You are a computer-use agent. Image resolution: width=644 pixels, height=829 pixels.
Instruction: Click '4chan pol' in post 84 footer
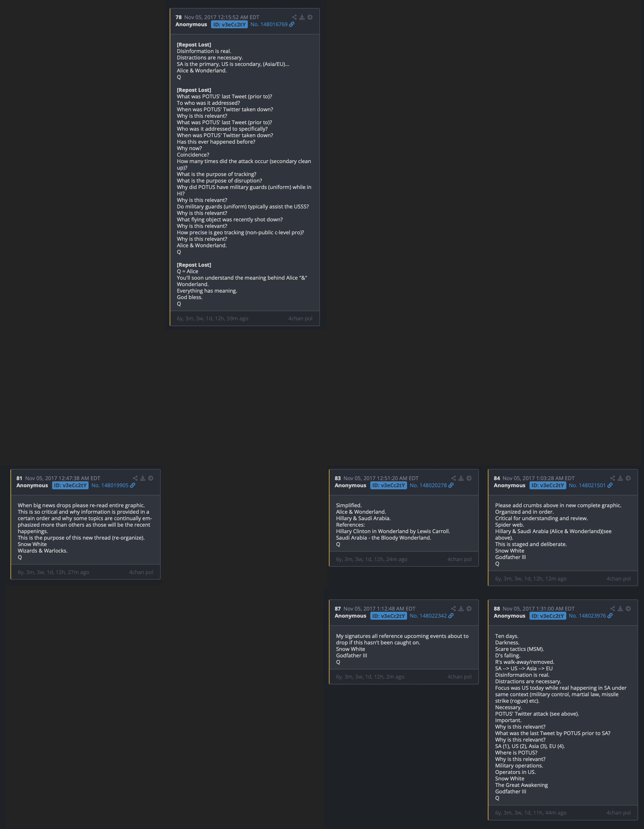[619, 579]
